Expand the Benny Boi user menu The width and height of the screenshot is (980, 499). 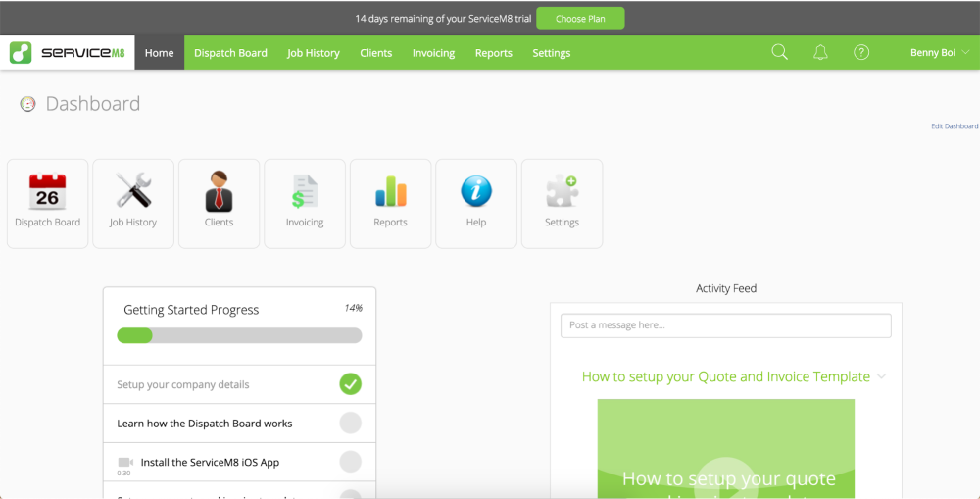point(940,53)
